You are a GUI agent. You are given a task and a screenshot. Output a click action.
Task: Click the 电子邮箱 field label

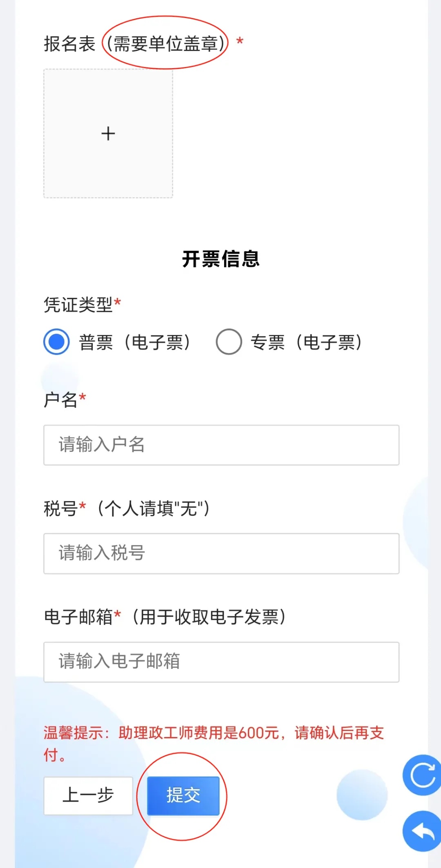(78, 617)
